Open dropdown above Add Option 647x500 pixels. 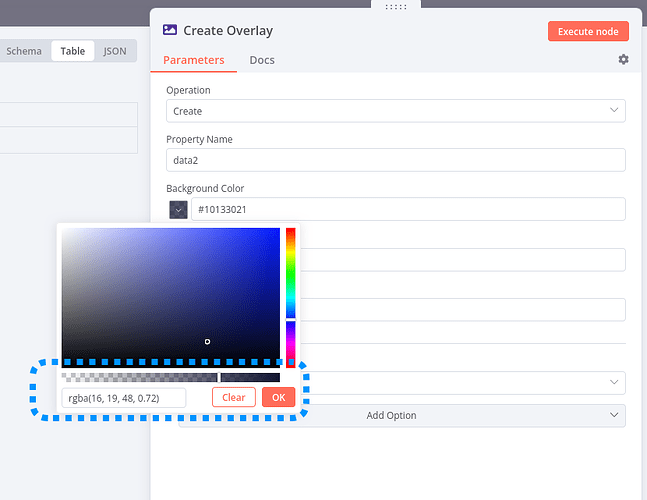(462, 383)
